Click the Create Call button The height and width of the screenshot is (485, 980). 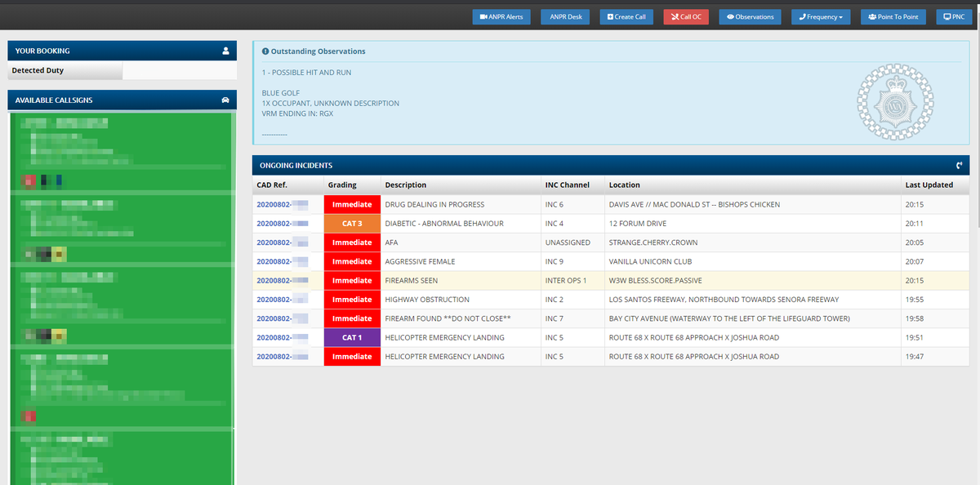[x=626, y=16]
